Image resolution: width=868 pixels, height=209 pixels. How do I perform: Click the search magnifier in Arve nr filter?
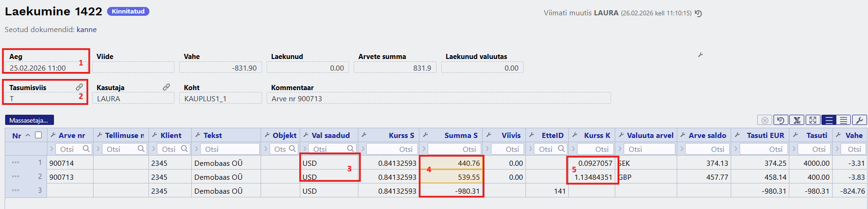[x=86, y=149]
